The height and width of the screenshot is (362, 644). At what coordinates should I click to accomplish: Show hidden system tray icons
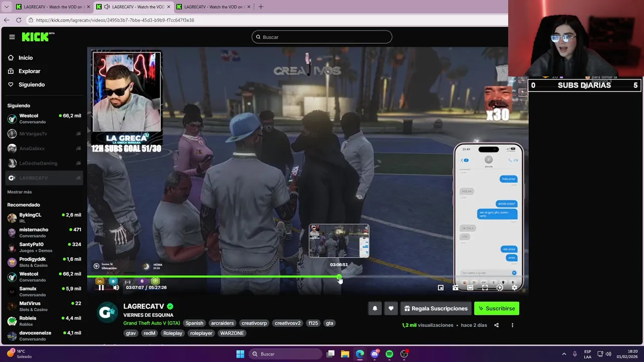pos(563,354)
